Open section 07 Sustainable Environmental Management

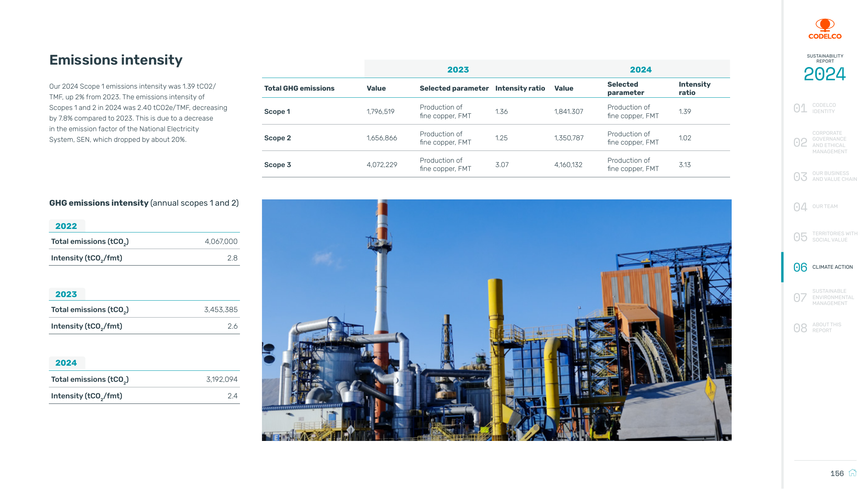pyautogui.click(x=824, y=297)
